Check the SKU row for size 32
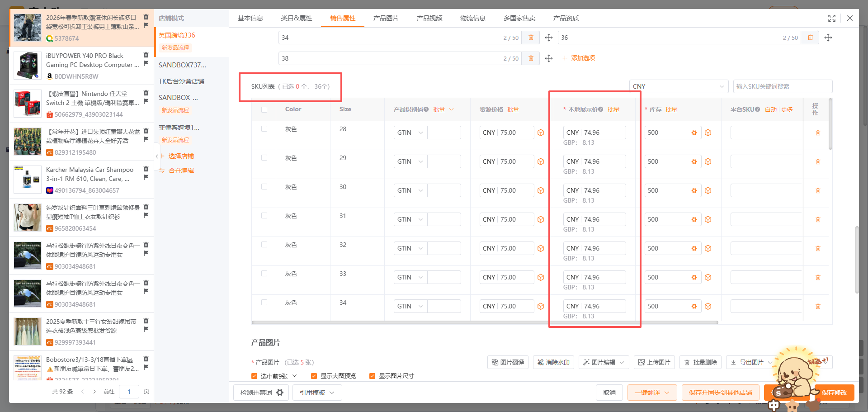This screenshot has height=412, width=868. click(x=264, y=245)
